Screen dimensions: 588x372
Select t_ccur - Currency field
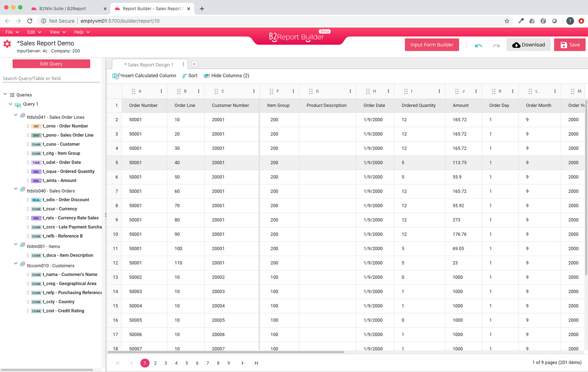(60, 209)
